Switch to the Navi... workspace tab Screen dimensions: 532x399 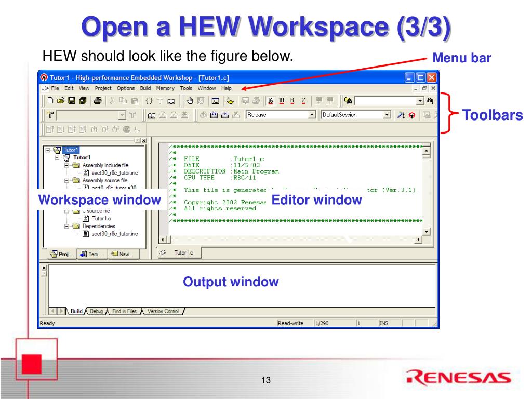click(x=124, y=254)
